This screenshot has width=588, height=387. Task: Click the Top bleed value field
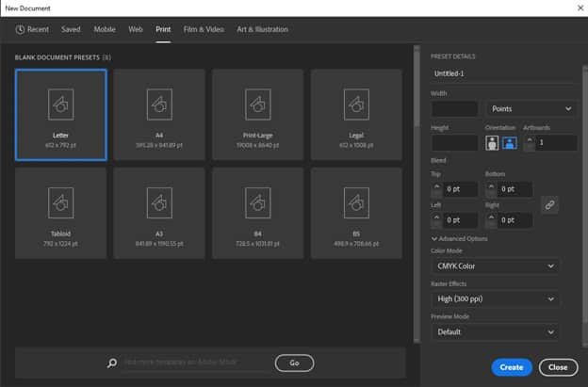461,189
